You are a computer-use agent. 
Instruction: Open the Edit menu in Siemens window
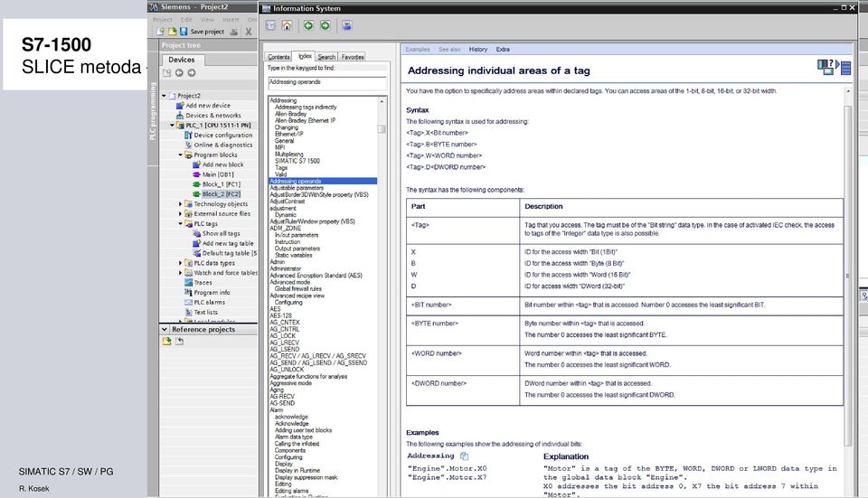click(x=186, y=19)
